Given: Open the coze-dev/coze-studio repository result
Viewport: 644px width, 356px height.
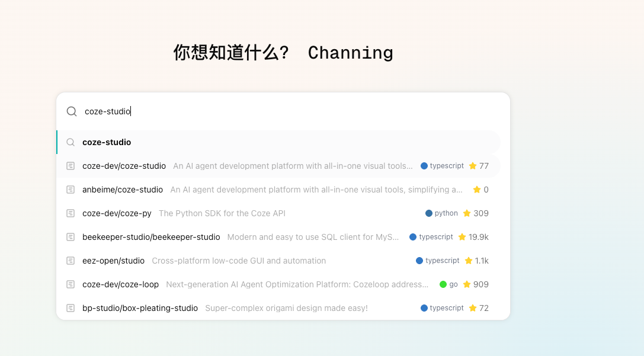Looking at the screenshot, I should [124, 166].
